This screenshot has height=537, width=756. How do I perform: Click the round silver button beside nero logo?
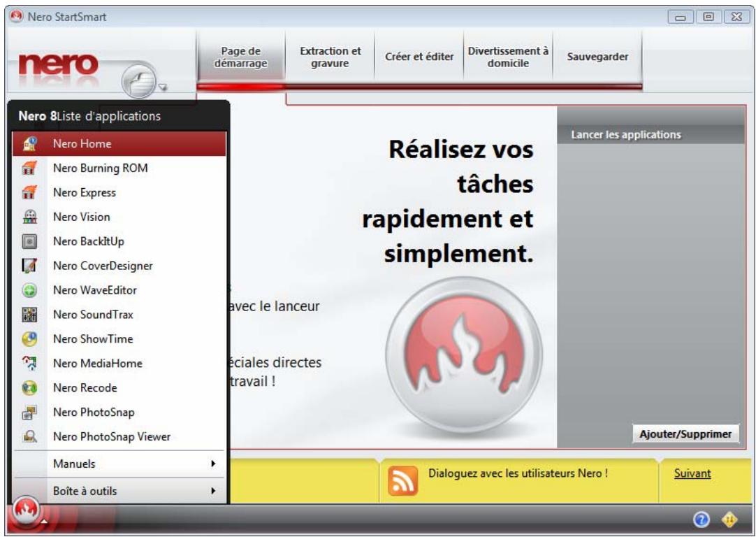139,81
